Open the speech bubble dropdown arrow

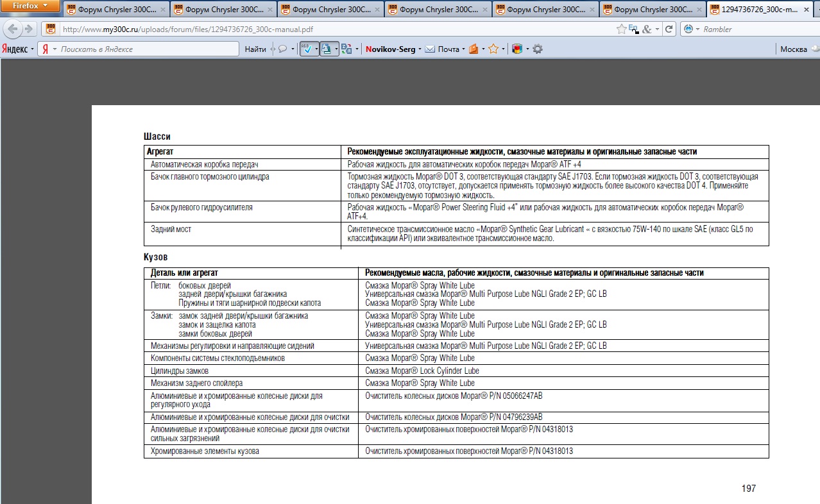pos(293,49)
